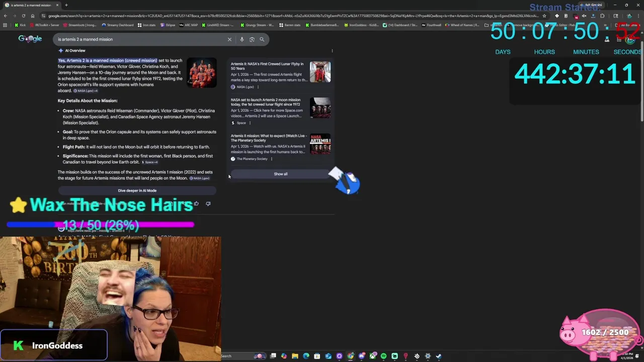Click the NASA (.gov) +4 citation chip

(86, 91)
